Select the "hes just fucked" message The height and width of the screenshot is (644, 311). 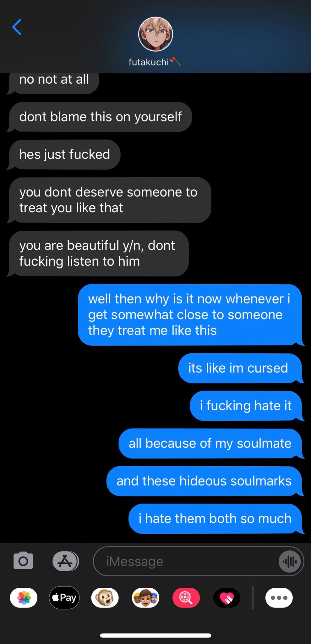(64, 154)
